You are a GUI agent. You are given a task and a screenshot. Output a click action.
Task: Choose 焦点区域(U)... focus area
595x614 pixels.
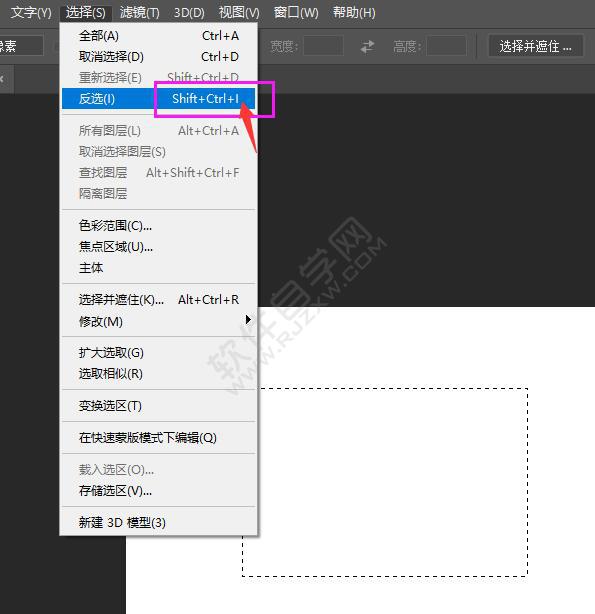point(159,247)
